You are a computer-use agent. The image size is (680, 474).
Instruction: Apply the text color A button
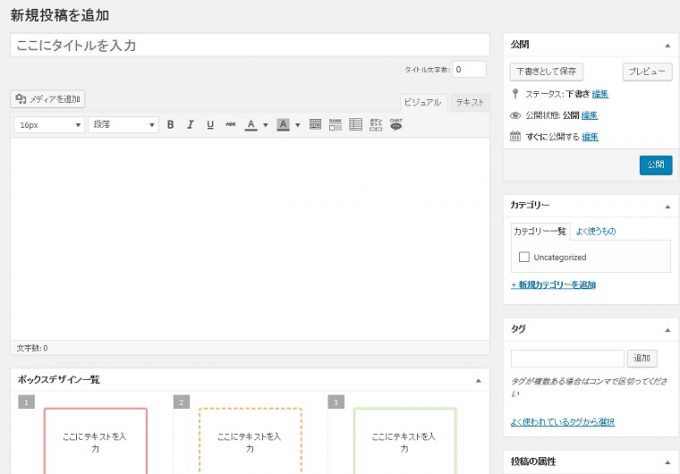tap(251, 125)
